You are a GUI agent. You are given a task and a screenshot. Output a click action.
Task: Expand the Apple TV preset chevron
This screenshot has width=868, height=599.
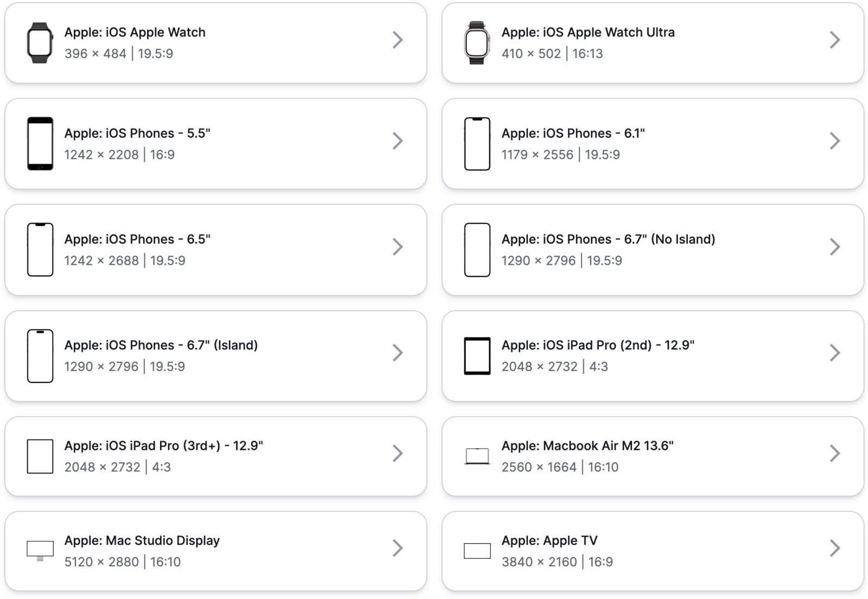pos(835,550)
